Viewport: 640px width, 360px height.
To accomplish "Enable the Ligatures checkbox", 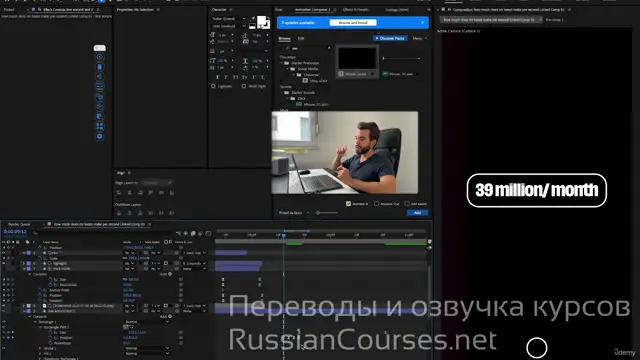I will (x=213, y=86).
